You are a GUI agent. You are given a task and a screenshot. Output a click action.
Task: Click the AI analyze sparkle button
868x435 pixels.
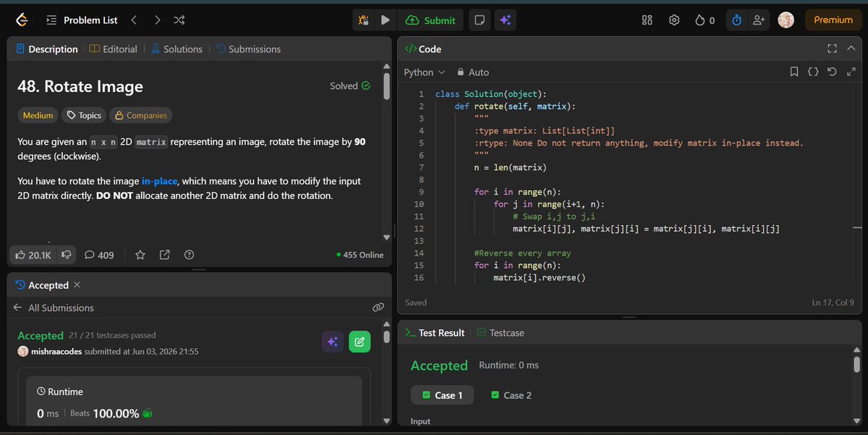point(333,342)
